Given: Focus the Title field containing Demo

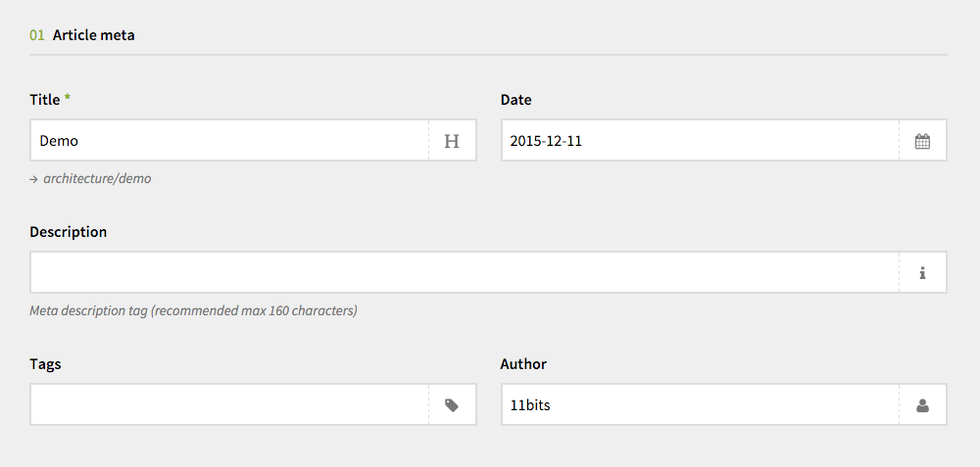Looking at the screenshot, I should [229, 140].
